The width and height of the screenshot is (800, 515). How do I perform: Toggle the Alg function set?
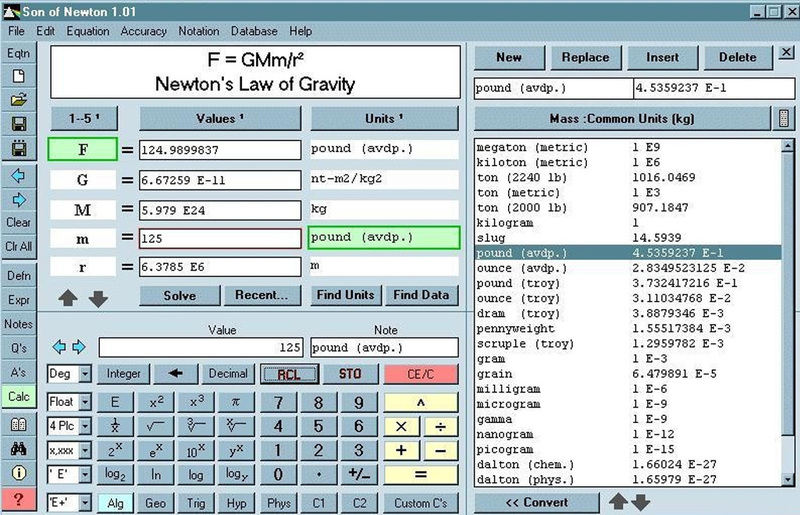point(115,503)
